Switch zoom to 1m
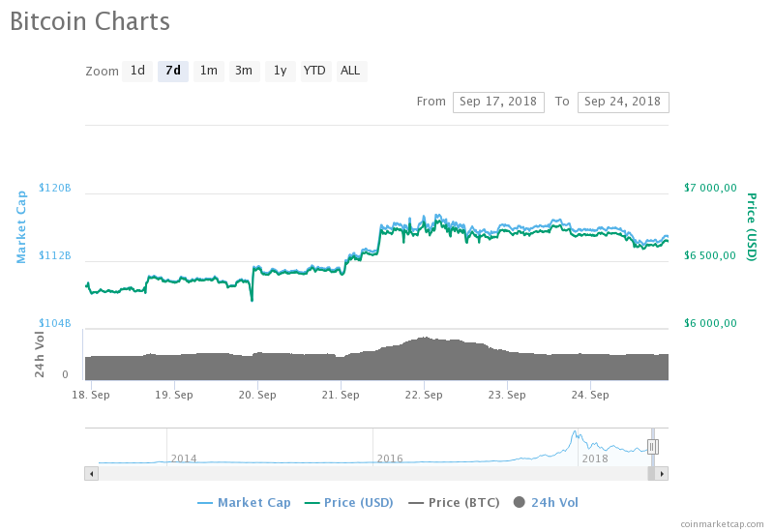 [x=208, y=71]
